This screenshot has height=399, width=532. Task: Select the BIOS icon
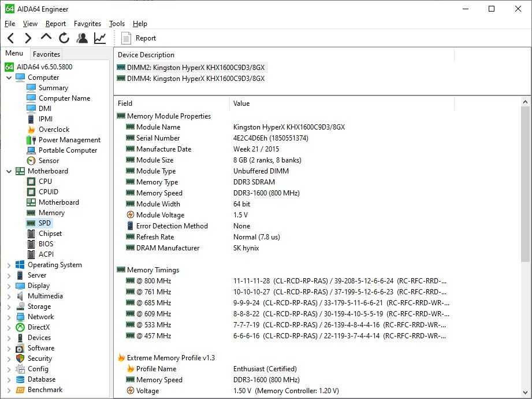click(31, 244)
